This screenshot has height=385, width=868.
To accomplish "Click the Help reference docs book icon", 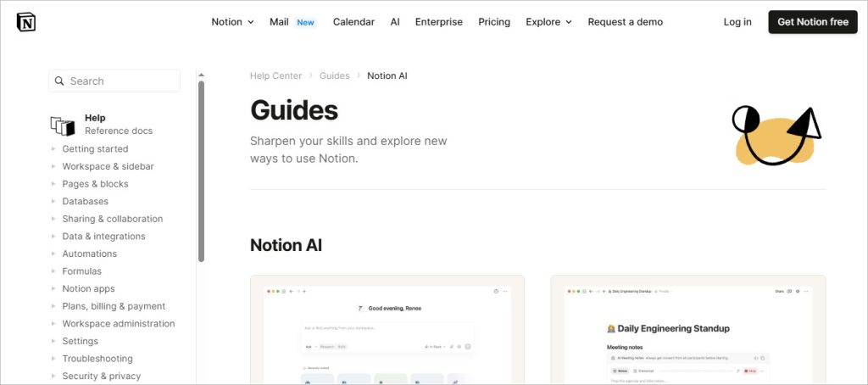I will click(x=63, y=126).
